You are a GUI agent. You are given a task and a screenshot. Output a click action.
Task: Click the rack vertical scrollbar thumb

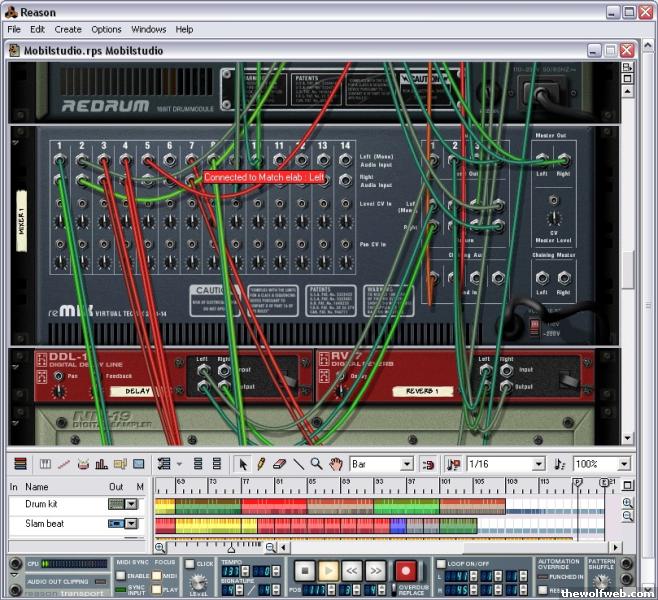pos(627,270)
